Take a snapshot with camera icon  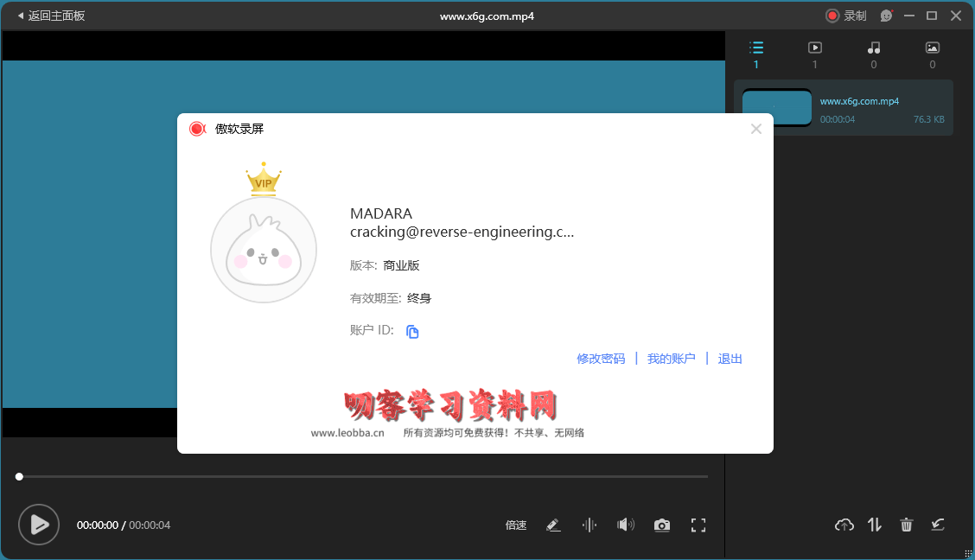[661, 525]
